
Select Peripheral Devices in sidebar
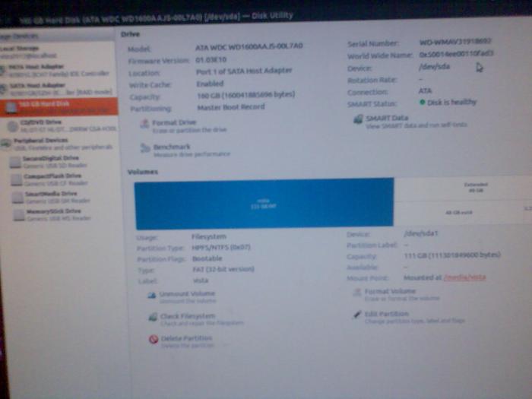(58, 144)
